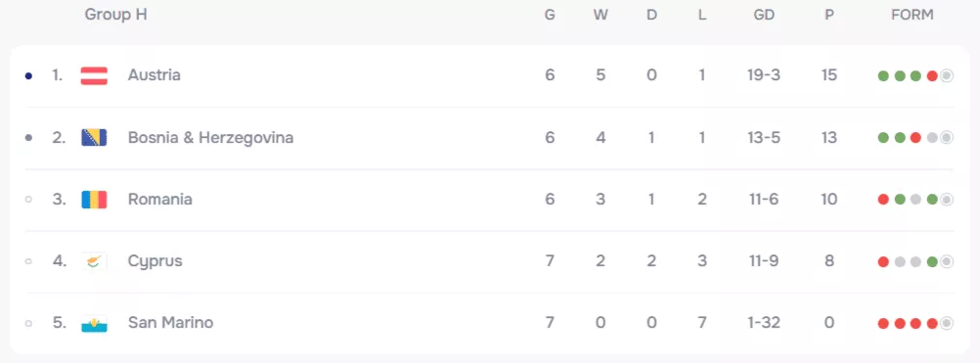Open the San Marino team link
Image resolution: width=980 pixels, height=363 pixels.
tap(170, 323)
